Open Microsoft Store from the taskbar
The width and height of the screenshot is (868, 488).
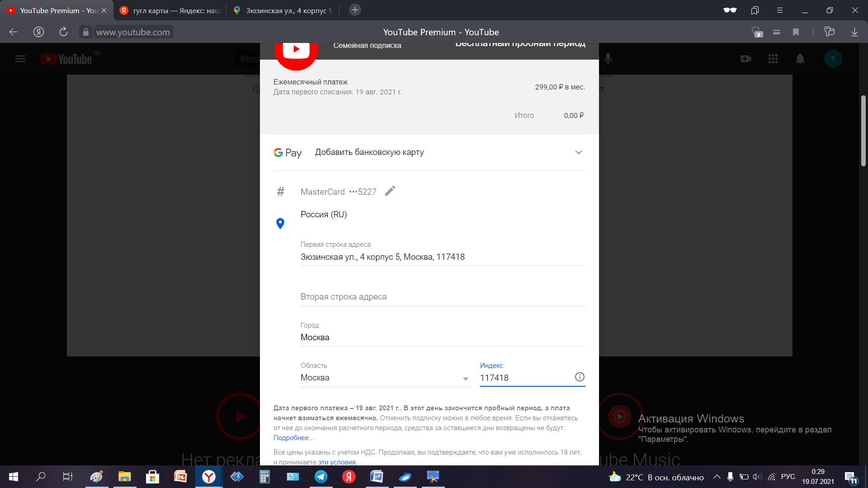(x=152, y=477)
